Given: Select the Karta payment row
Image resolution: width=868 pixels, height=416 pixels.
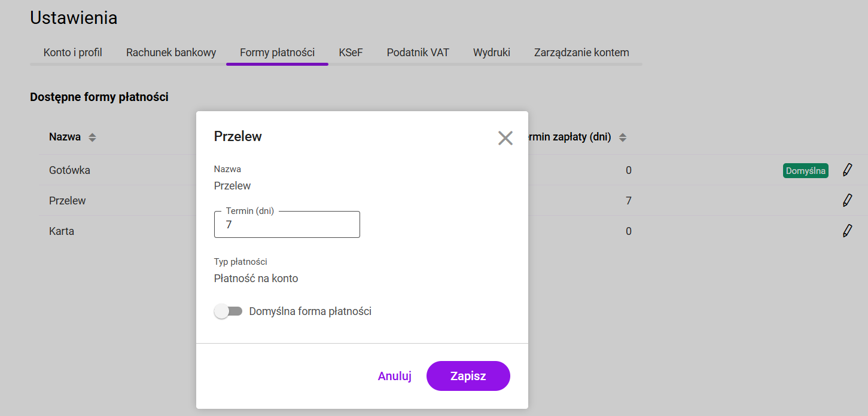Looking at the screenshot, I should [x=62, y=231].
